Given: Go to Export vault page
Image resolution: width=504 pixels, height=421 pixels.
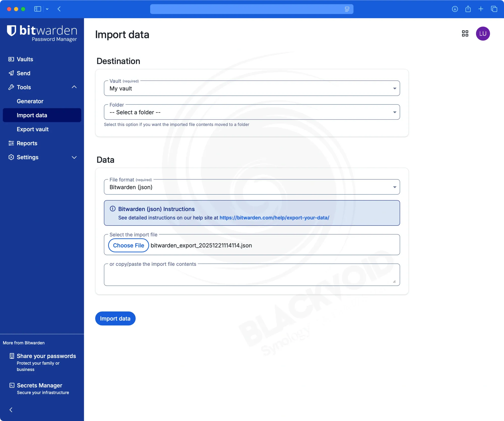Looking at the screenshot, I should click(33, 129).
